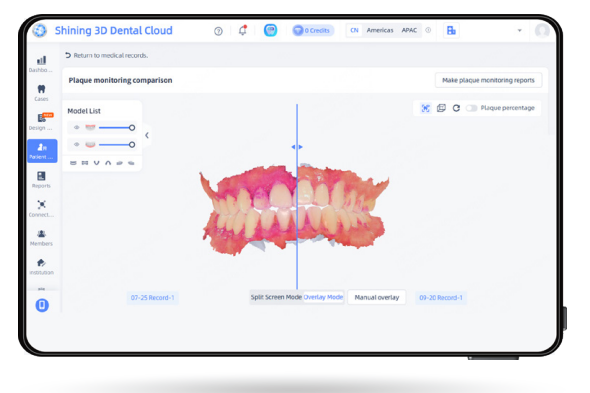Select the upper arch view icon
The height and width of the screenshot is (393, 590).
coord(108,163)
